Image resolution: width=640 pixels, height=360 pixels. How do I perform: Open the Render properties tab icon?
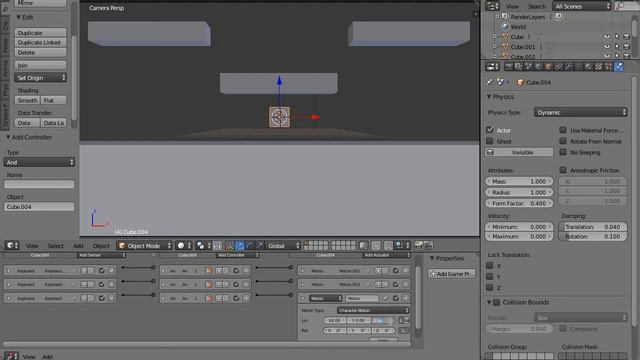click(x=508, y=67)
